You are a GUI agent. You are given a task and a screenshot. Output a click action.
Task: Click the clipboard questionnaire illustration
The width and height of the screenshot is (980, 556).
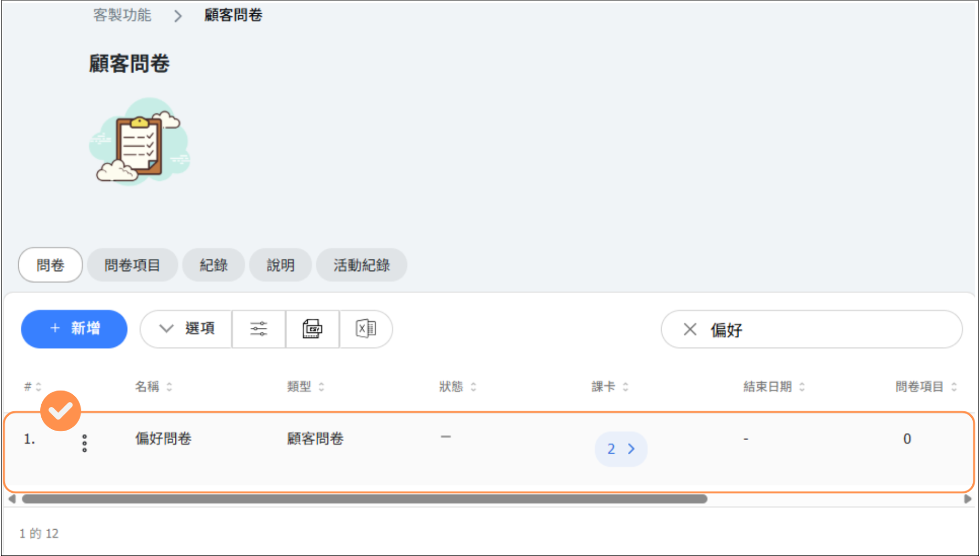[140, 142]
